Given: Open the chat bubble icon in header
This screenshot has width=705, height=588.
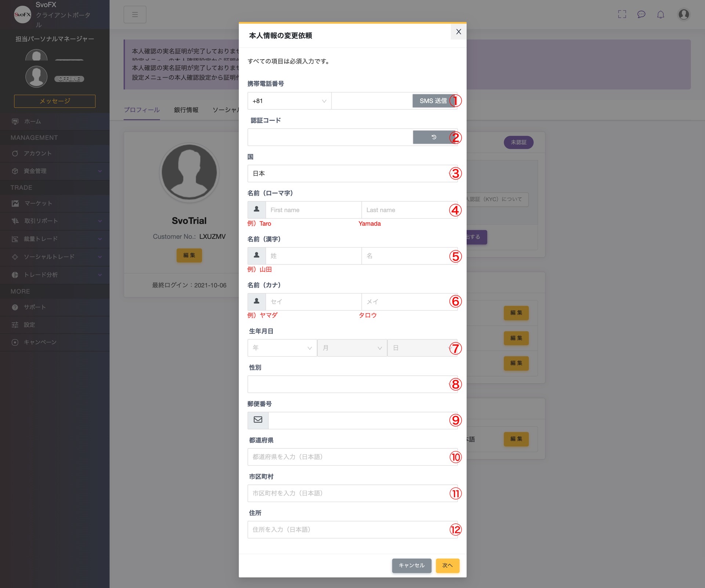Looking at the screenshot, I should click(x=641, y=14).
